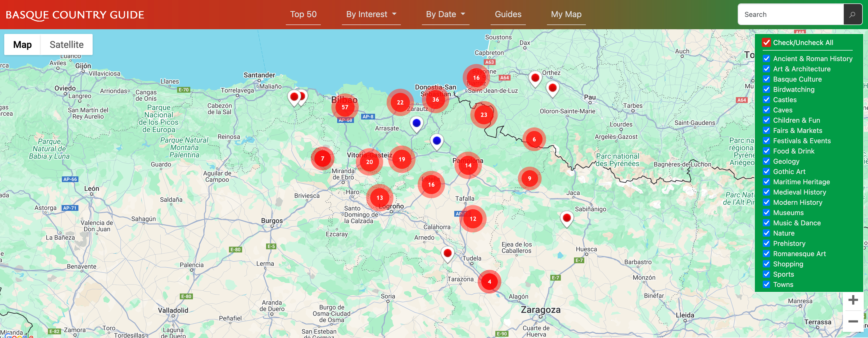Open the Vitoria-Gasteiz cluster marker 20
Screen dimensions: 868x338
click(x=369, y=162)
